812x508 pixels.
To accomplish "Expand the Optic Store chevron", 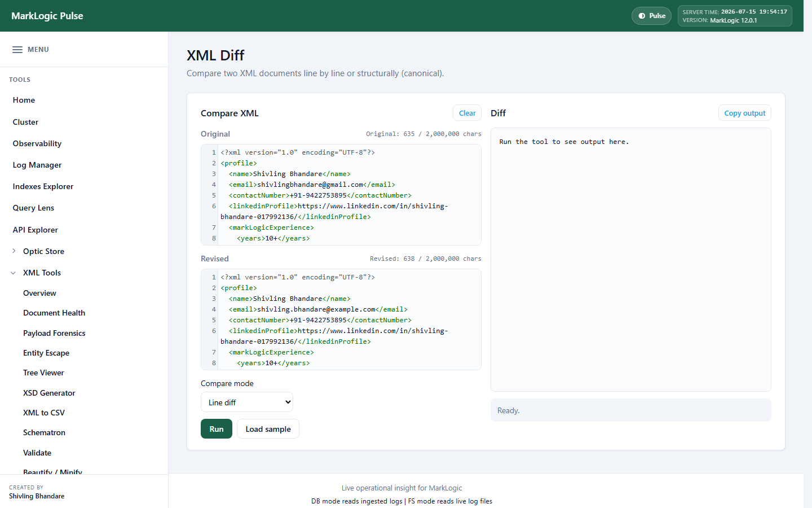I will click(x=14, y=251).
